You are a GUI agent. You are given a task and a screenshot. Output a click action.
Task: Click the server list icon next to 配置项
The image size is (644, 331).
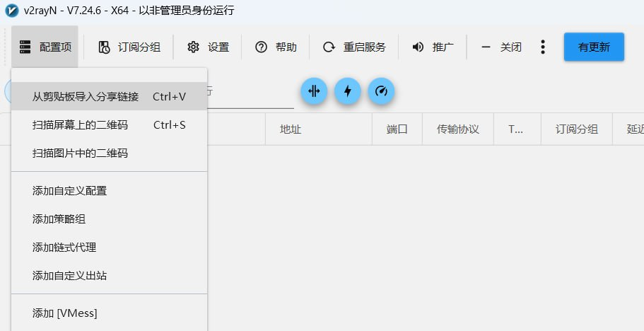pyautogui.click(x=25, y=47)
